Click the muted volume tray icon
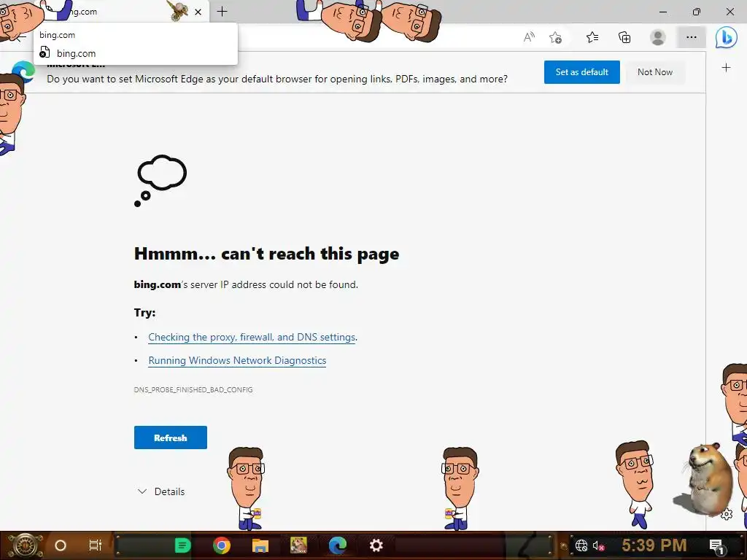Image resolution: width=747 pixels, height=560 pixels. pos(599,545)
